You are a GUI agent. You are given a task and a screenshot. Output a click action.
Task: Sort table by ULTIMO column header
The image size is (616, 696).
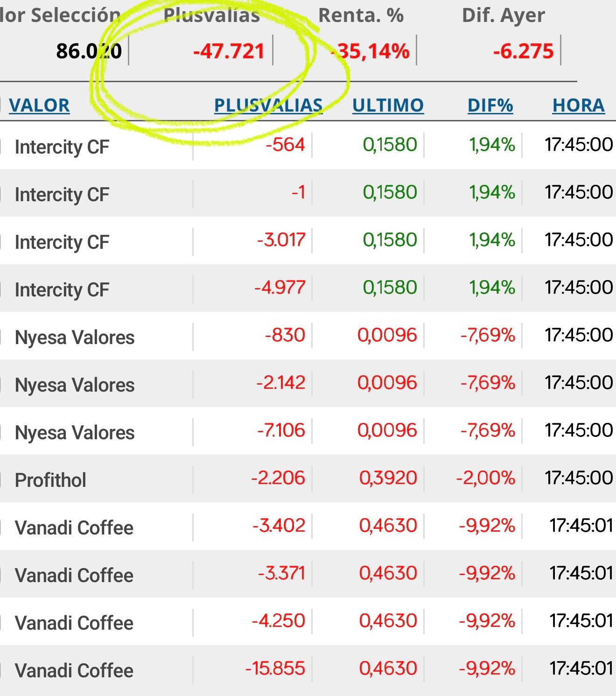[388, 105]
